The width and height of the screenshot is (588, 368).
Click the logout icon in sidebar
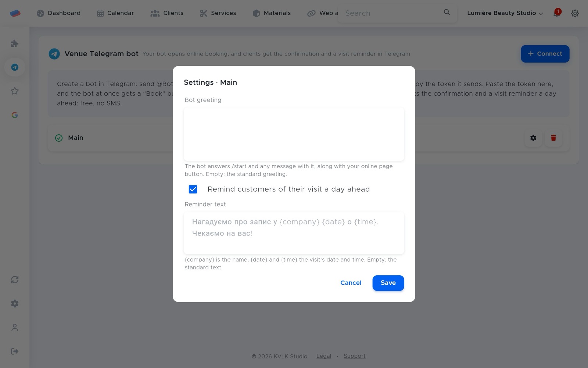point(15,351)
